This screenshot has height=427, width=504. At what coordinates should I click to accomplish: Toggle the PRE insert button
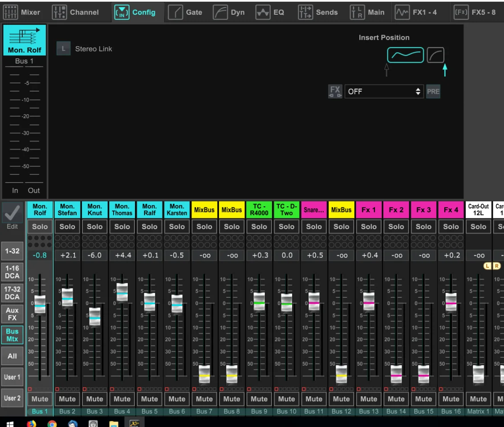433,92
